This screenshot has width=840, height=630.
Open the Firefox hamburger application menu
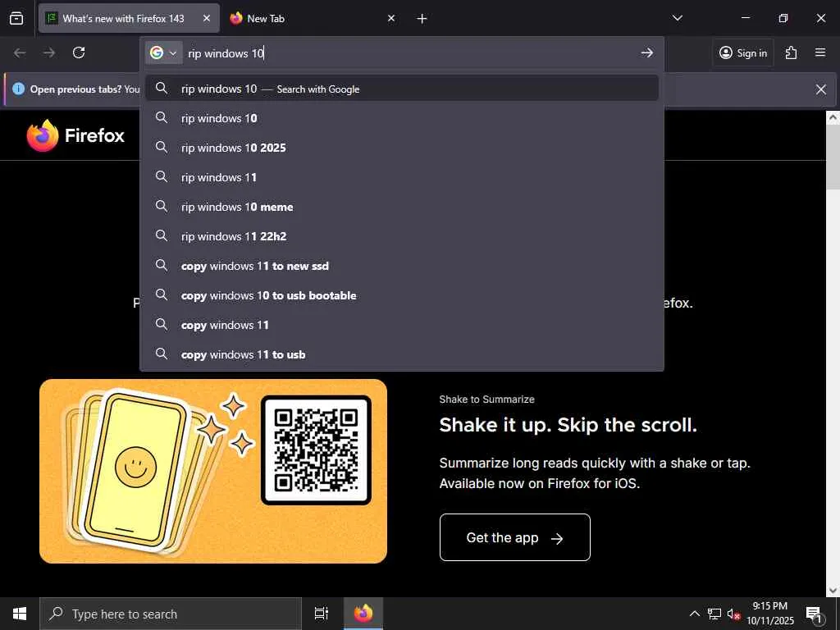coord(820,52)
